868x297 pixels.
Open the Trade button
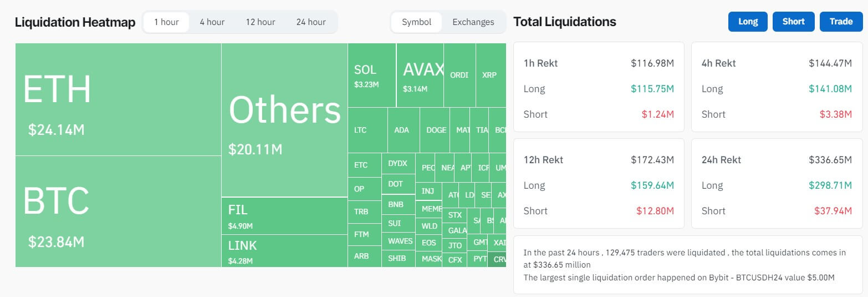841,22
